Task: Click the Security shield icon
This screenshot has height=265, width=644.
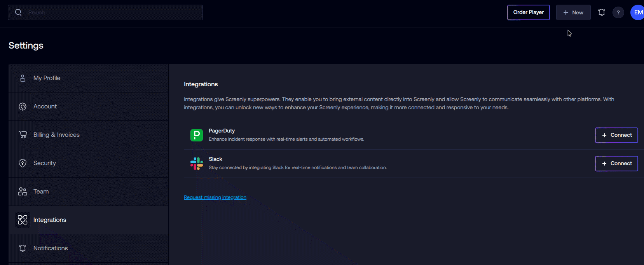Action: [23, 163]
